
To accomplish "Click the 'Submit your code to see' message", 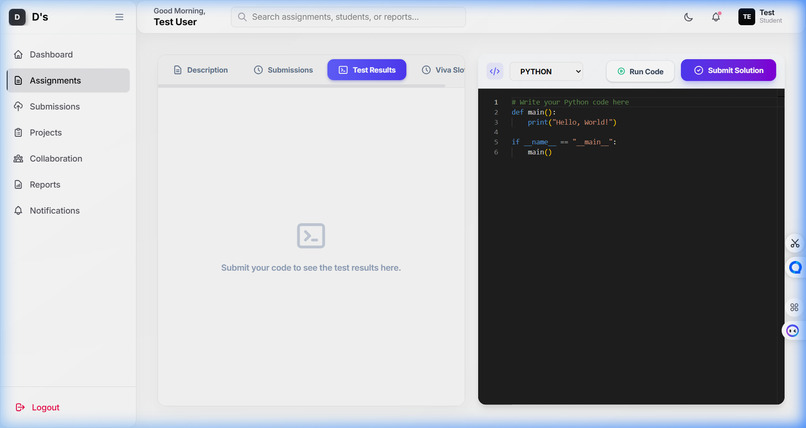I will point(311,268).
